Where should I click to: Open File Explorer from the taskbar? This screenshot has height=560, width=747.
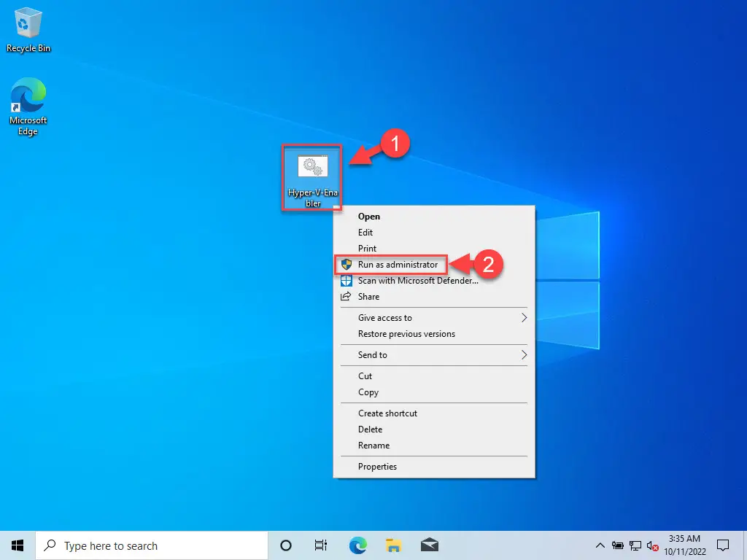(x=393, y=545)
